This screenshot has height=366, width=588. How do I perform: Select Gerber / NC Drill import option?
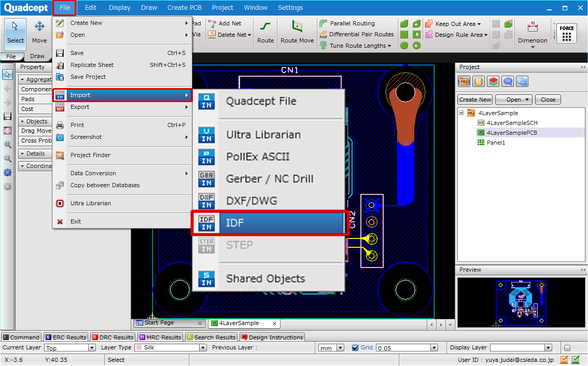270,179
